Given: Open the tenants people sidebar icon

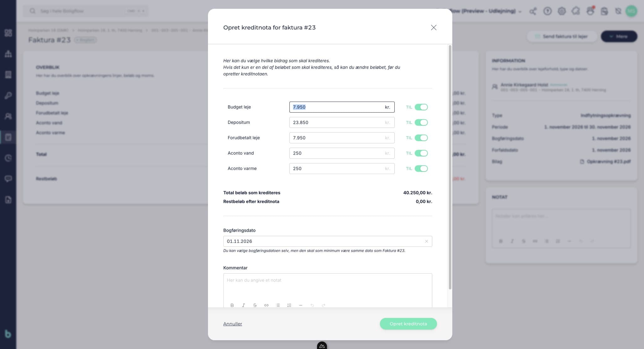Looking at the screenshot, I should pyautogui.click(x=8, y=116).
